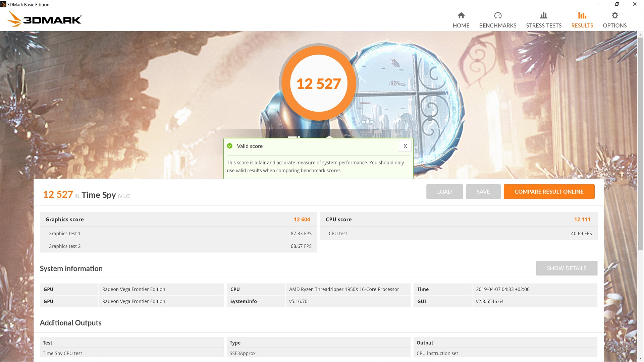Viewport: 644px width, 362px height.
Task: Click the Time Spy title heading
Action: [98, 195]
